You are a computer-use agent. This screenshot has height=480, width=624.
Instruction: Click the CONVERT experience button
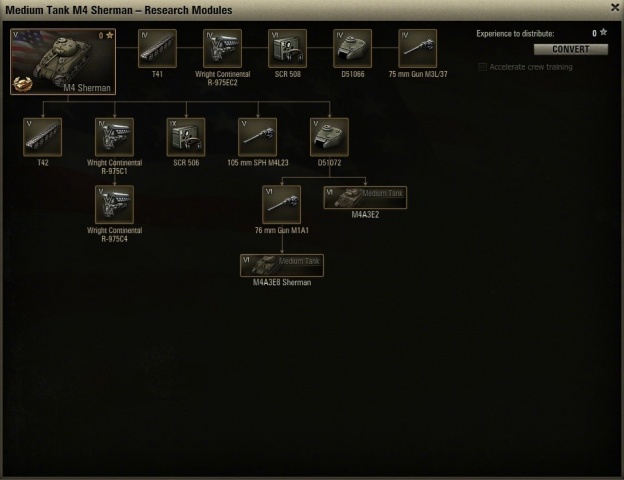(571, 49)
